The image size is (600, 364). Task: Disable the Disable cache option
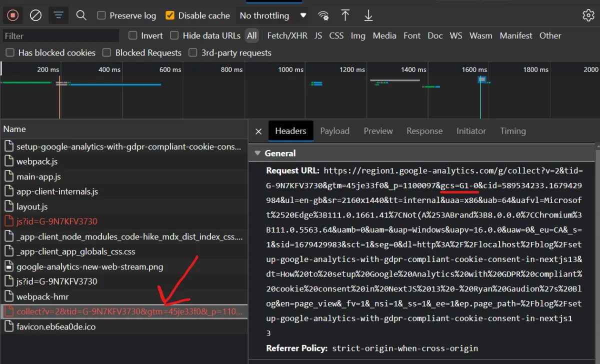coord(169,15)
